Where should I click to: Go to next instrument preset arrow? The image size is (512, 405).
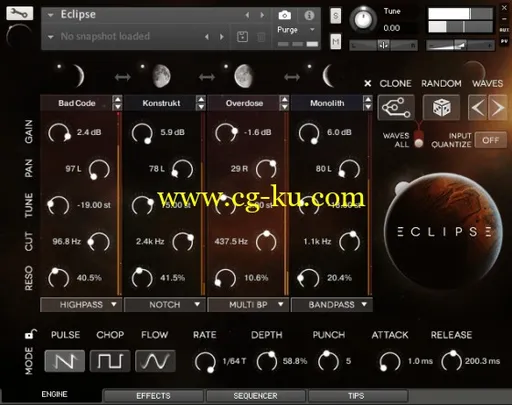pyautogui.click(x=262, y=15)
